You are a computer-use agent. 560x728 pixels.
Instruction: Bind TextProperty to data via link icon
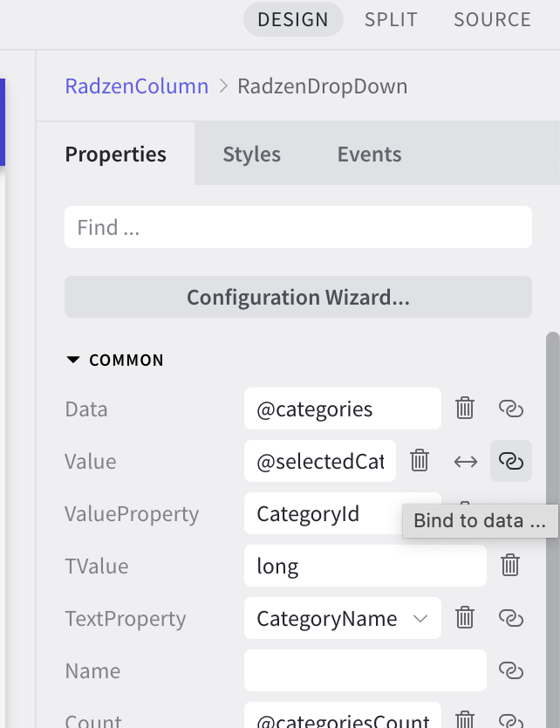pyautogui.click(x=510, y=618)
